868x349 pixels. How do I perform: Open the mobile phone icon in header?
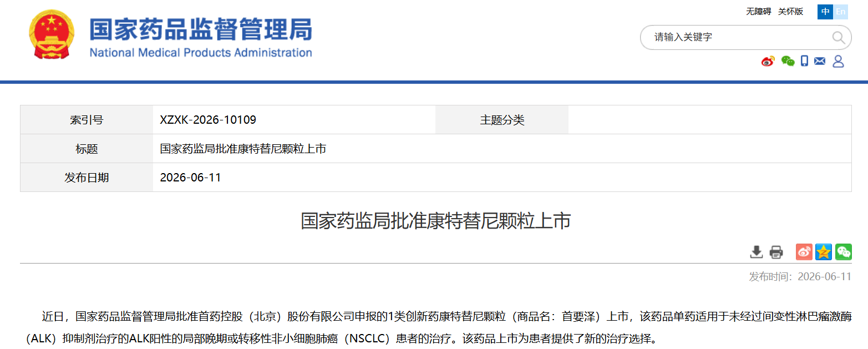(x=804, y=61)
